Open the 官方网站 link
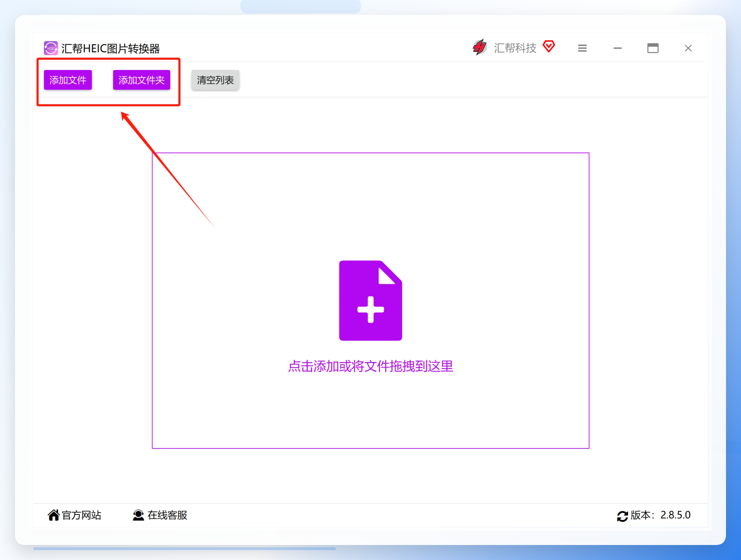741x560 pixels. [x=82, y=515]
